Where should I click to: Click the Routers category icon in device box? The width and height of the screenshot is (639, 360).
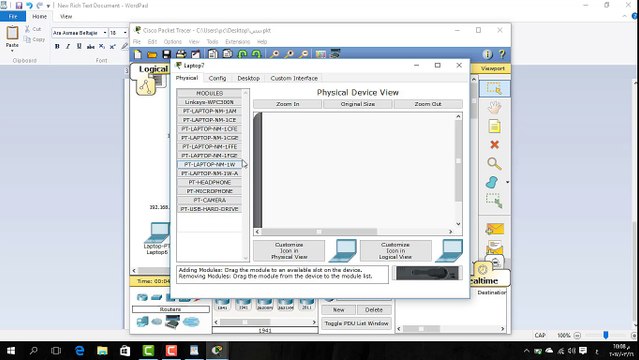(142, 298)
